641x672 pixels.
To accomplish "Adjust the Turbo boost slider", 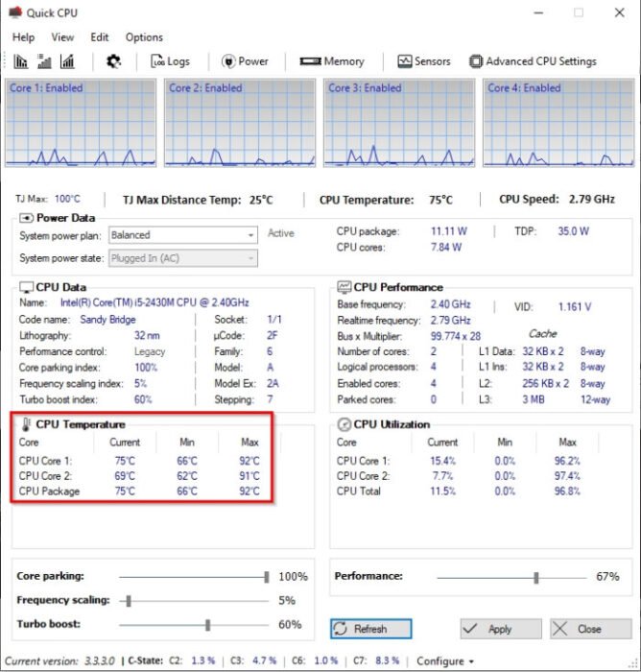I will point(208,625).
